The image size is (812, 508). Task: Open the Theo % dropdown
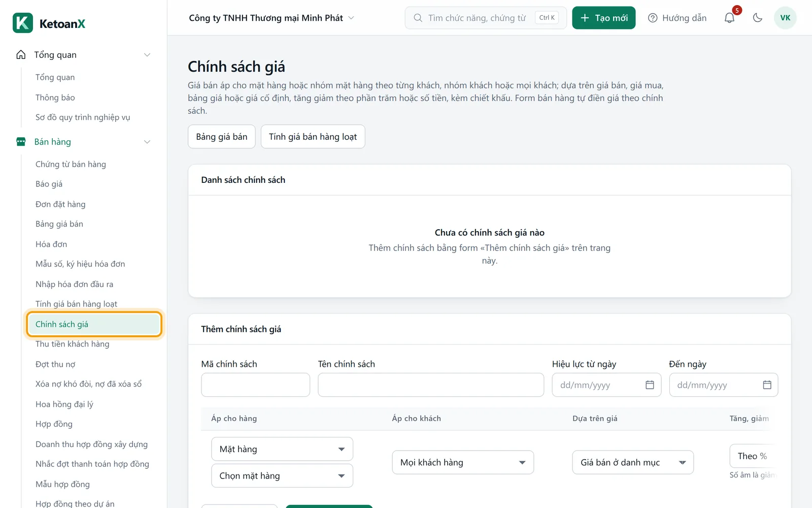coord(753,456)
